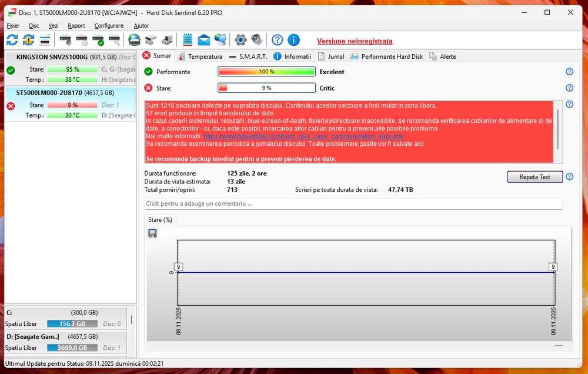Select the ST5000LM000-2U8170 disk entry
This screenshot has height=374, width=588.
(x=71, y=104)
